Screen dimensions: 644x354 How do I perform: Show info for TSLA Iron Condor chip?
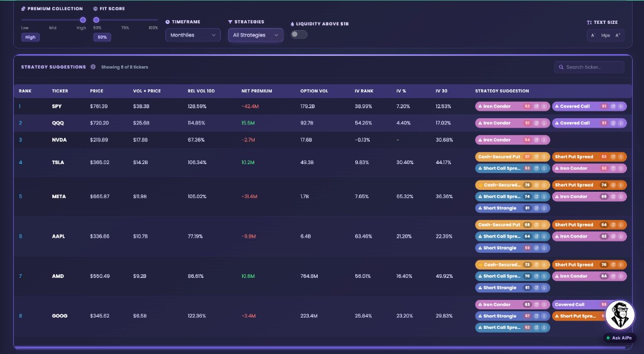(x=621, y=169)
